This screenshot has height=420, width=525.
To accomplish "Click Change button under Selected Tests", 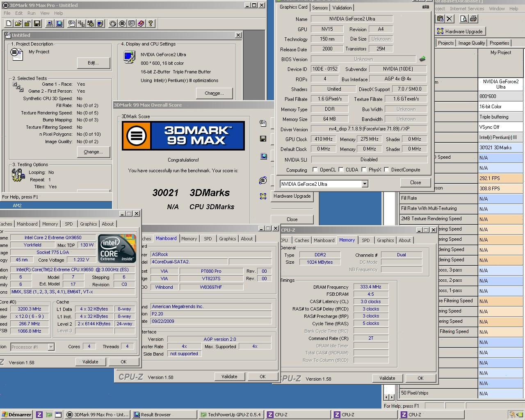I will (x=93, y=152).
